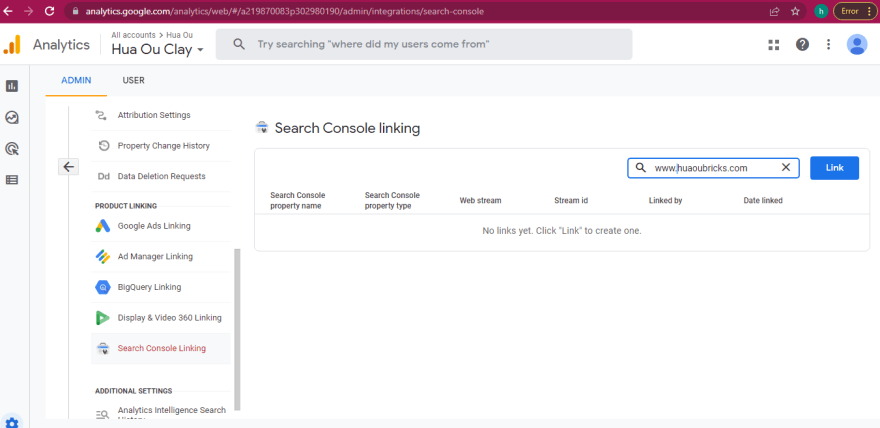The height and width of the screenshot is (428, 880).
Task: Click the Ad Manager logo icon
Action: click(x=103, y=257)
